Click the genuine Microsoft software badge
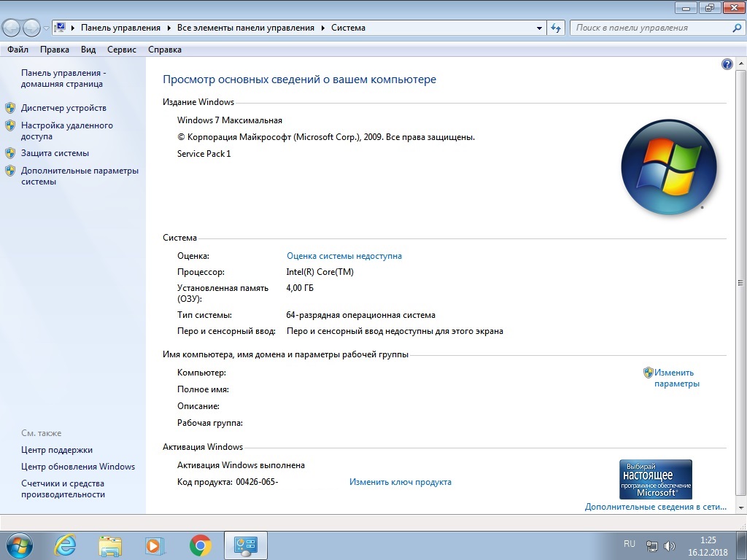747x560 pixels. [x=656, y=479]
